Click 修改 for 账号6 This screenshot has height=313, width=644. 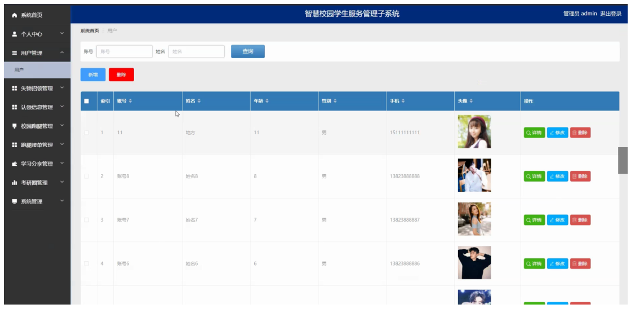557,263
